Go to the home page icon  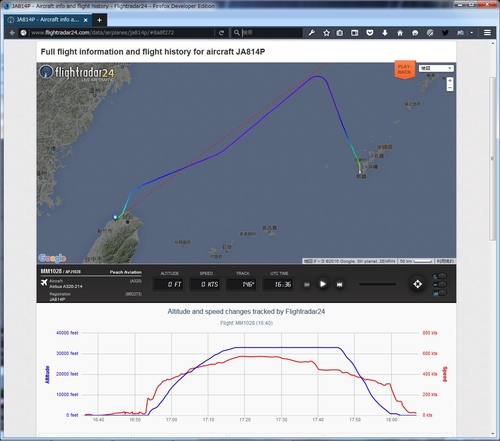(400, 33)
